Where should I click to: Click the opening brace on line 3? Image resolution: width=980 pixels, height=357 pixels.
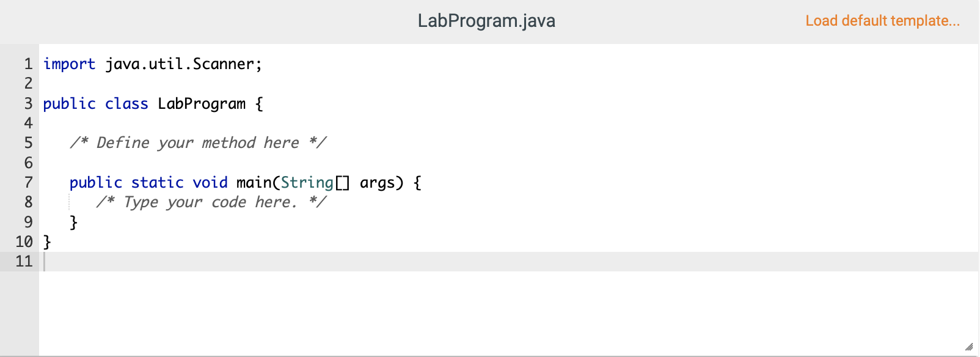point(259,103)
